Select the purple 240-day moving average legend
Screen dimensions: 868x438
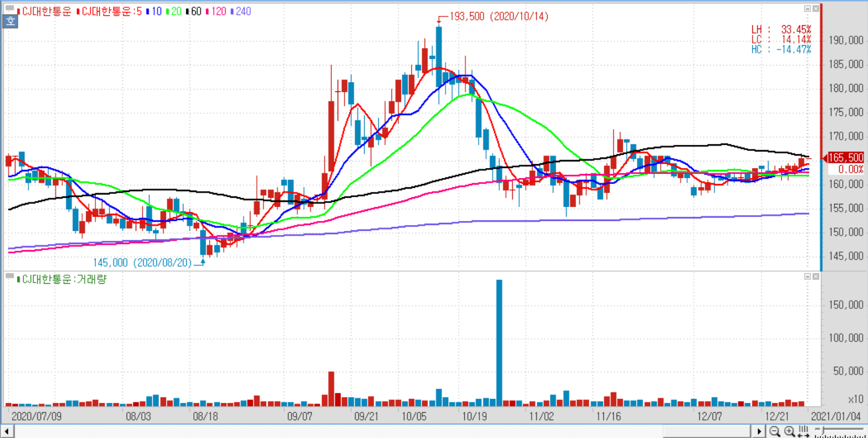pos(240,11)
